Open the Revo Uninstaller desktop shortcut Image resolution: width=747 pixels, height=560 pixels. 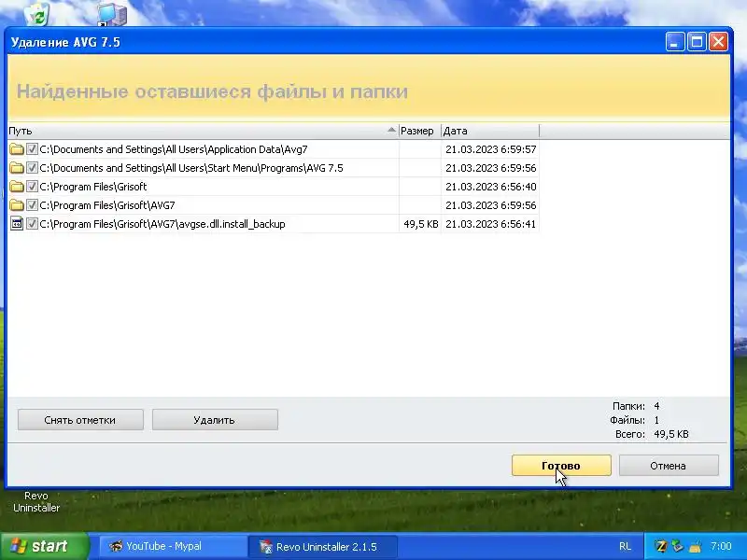(36, 501)
